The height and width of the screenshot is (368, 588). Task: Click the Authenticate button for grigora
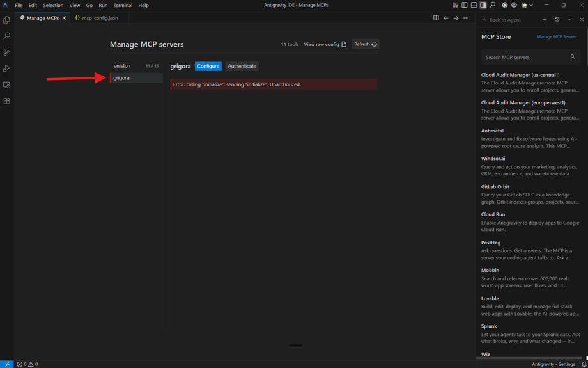pos(242,66)
